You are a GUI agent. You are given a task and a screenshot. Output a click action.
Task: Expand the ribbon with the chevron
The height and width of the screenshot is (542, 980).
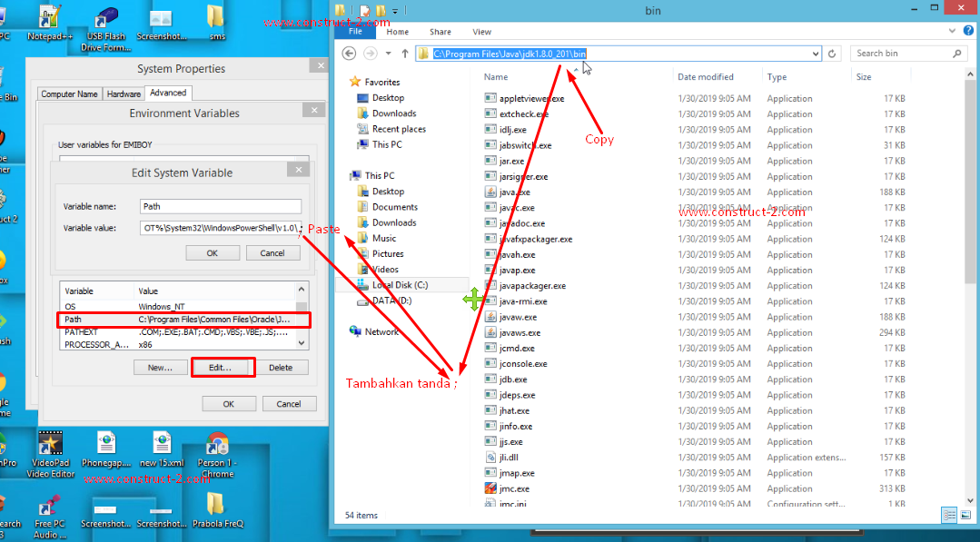pyautogui.click(x=952, y=31)
